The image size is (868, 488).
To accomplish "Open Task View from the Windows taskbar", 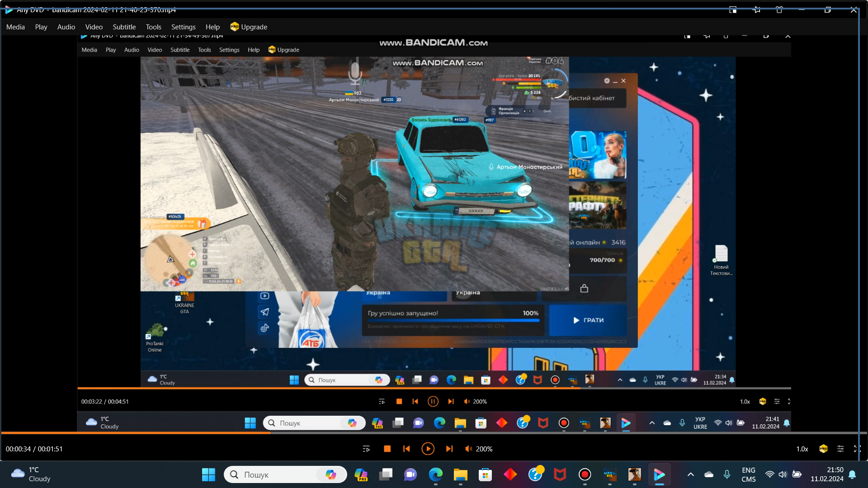I will 386,474.
